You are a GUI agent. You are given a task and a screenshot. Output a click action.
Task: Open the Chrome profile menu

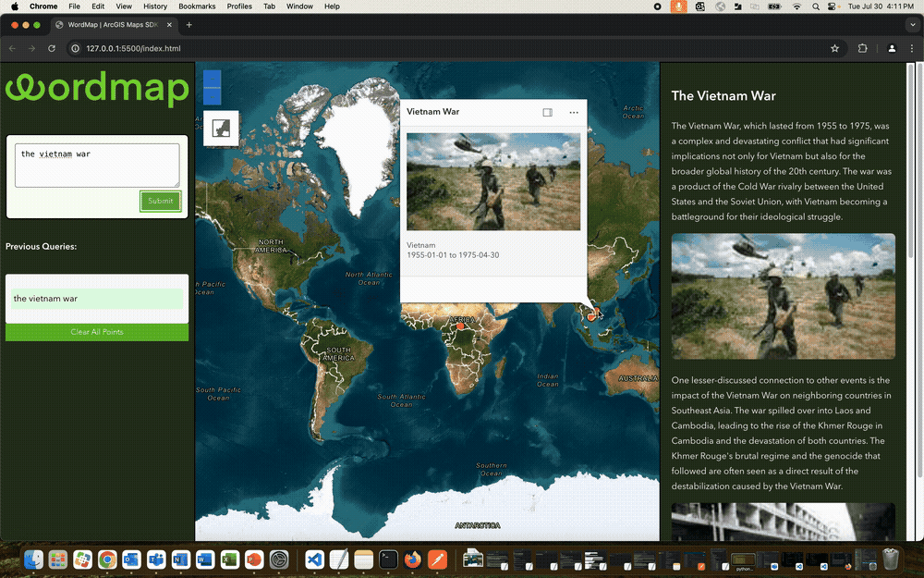tap(892, 48)
